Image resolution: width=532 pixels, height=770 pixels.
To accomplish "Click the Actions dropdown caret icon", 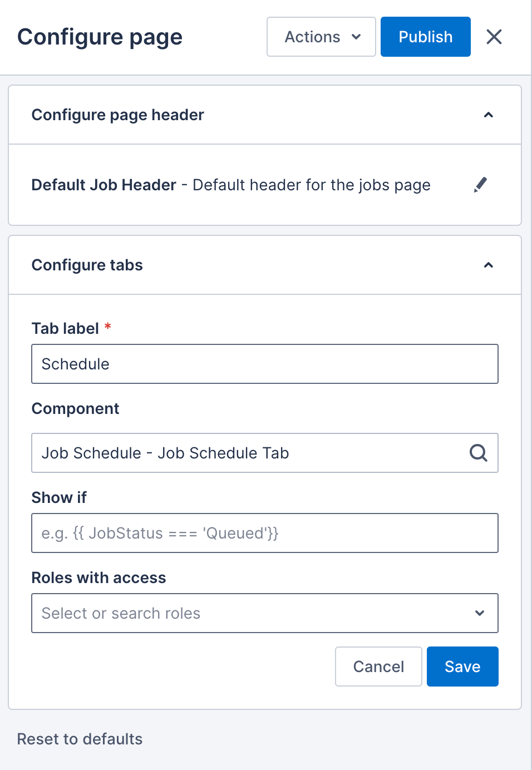I will [355, 37].
